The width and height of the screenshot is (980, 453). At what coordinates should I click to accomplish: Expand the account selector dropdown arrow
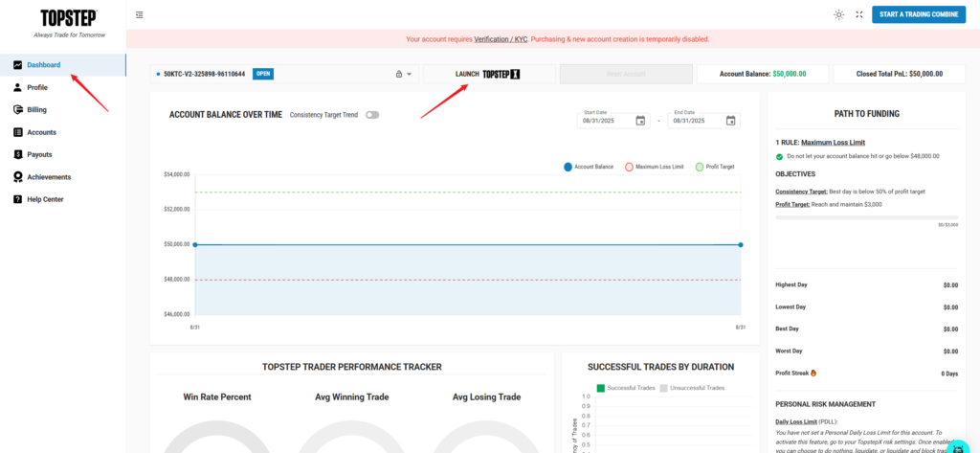click(410, 74)
